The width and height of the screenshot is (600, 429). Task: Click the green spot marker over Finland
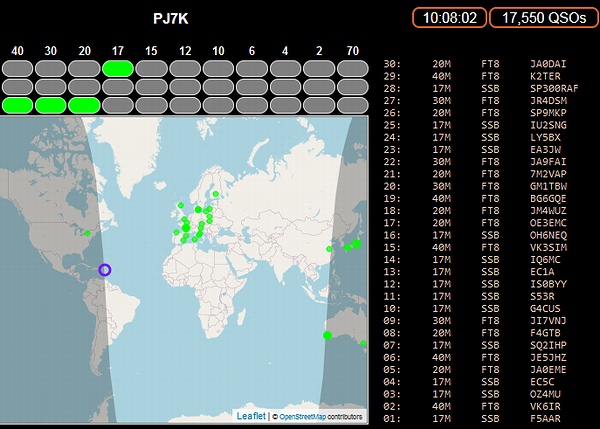[x=215, y=194]
